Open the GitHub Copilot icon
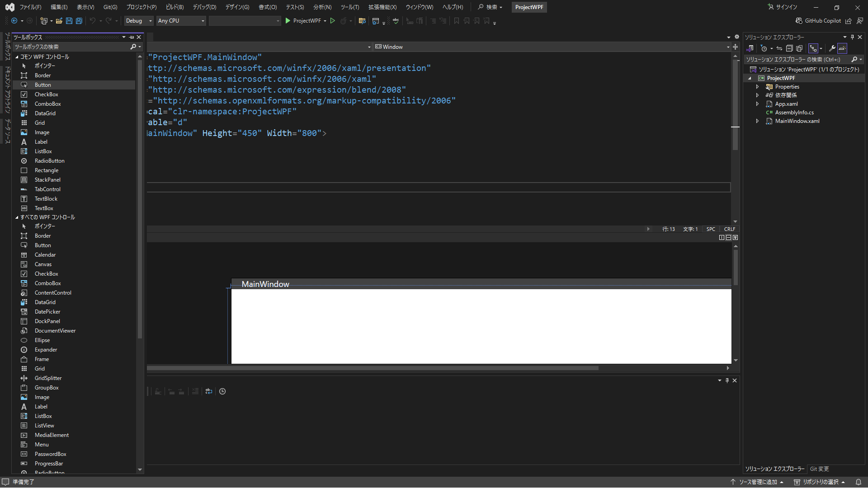Viewport: 868px width, 488px height. pos(799,21)
